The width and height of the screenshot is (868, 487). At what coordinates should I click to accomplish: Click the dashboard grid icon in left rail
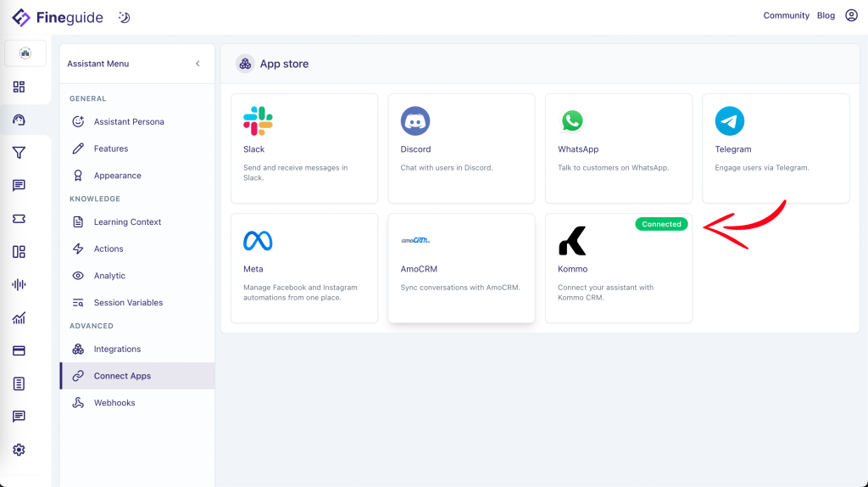click(19, 87)
